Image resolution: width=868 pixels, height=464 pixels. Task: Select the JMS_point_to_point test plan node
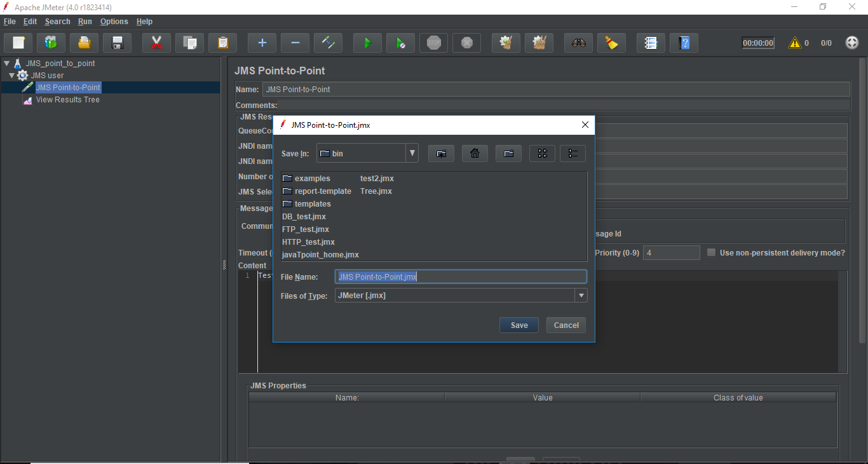point(60,64)
